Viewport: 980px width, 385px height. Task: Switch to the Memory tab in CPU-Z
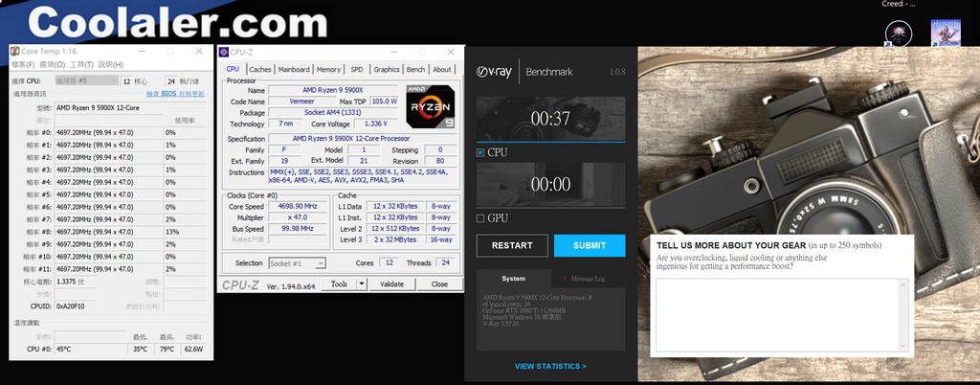(x=328, y=69)
